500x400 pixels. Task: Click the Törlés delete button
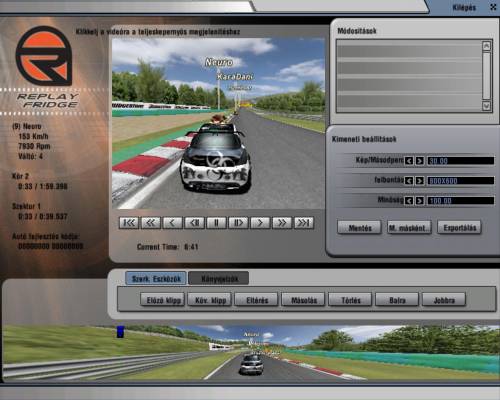[351, 300]
